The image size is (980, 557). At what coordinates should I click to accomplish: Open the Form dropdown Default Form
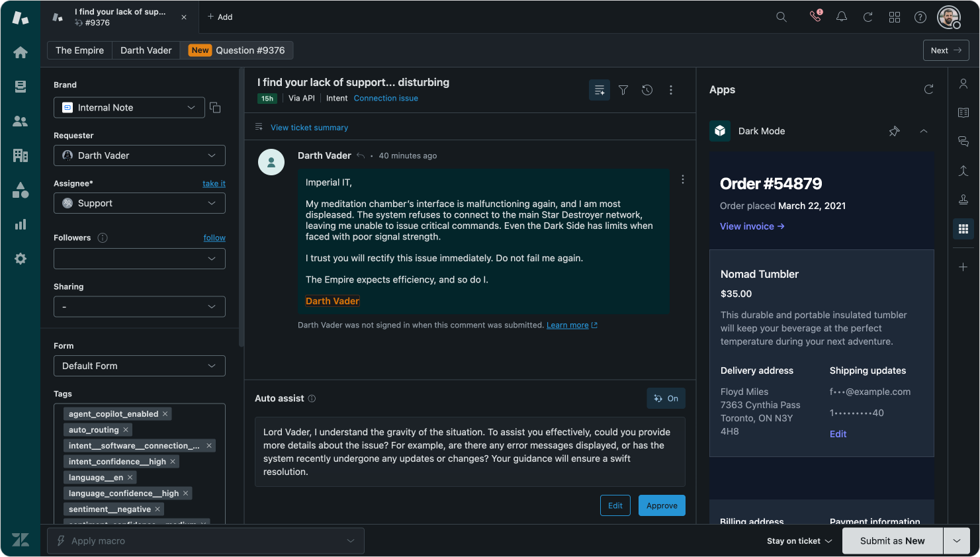(140, 366)
